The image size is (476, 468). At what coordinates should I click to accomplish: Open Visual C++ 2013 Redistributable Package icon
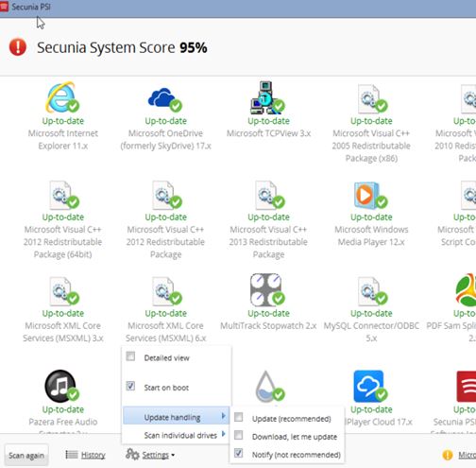click(x=269, y=195)
